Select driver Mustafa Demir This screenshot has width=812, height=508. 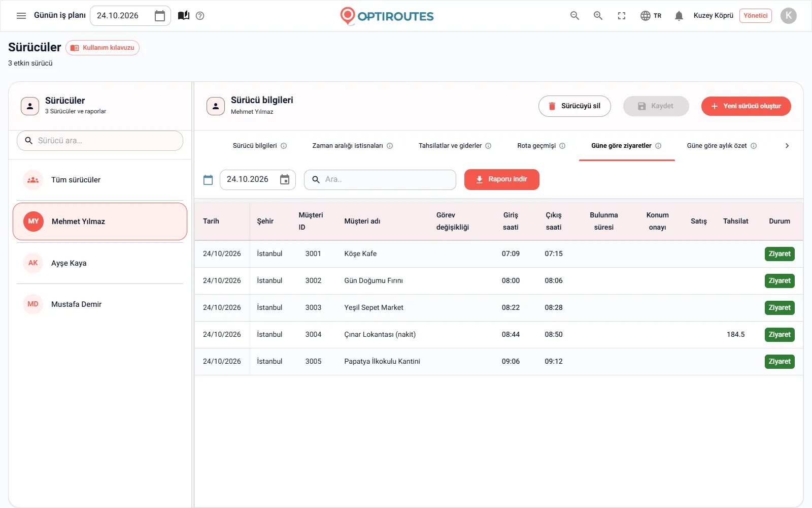point(100,304)
